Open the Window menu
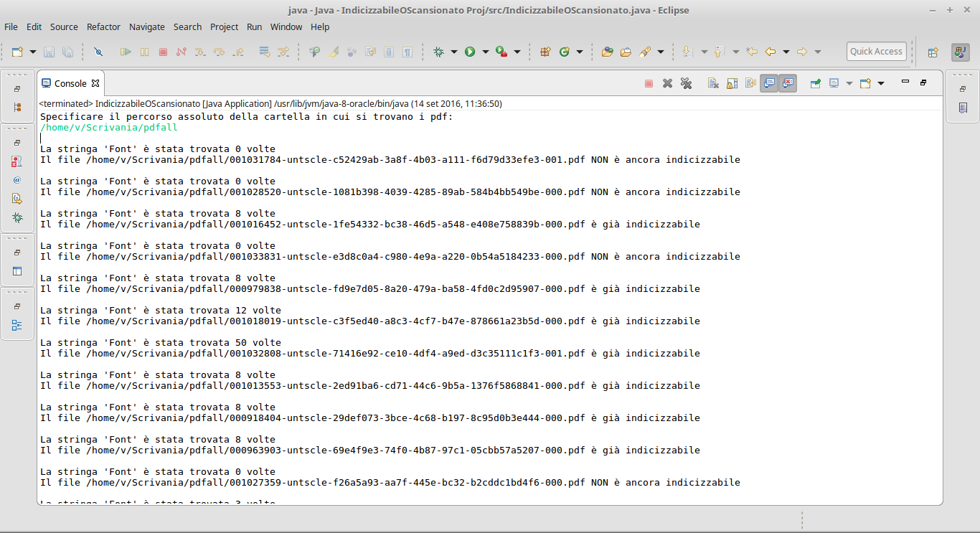Viewport: 980px width, 533px height. pyautogui.click(x=286, y=27)
